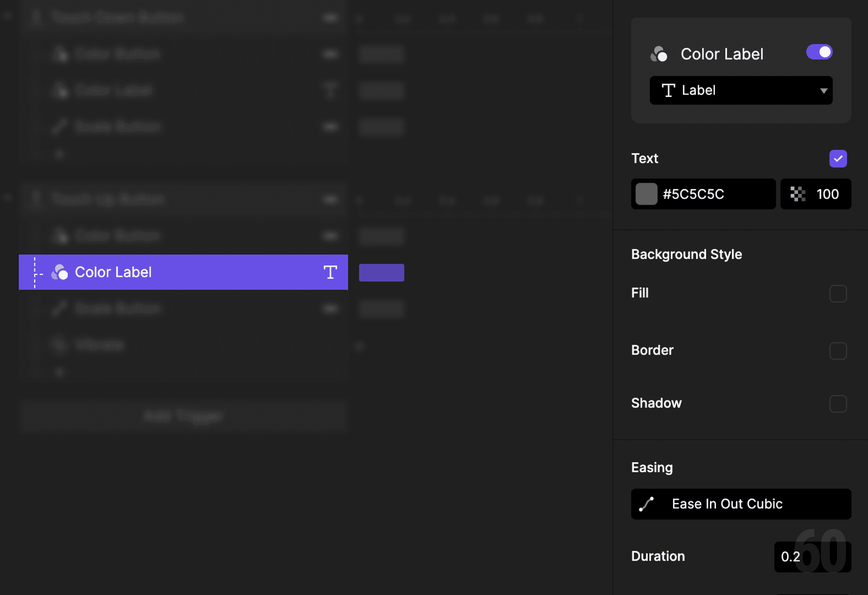Click the transparency checkerboard icon in the opacity field

pos(798,194)
